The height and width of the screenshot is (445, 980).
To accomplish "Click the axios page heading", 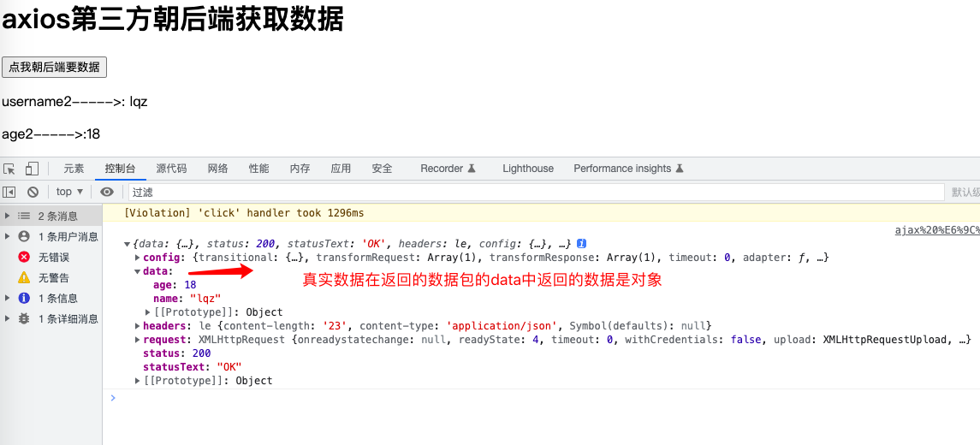I will [x=173, y=20].
